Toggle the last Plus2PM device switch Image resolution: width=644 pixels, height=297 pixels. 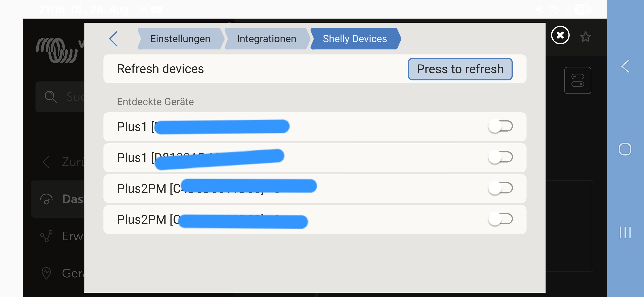click(500, 219)
